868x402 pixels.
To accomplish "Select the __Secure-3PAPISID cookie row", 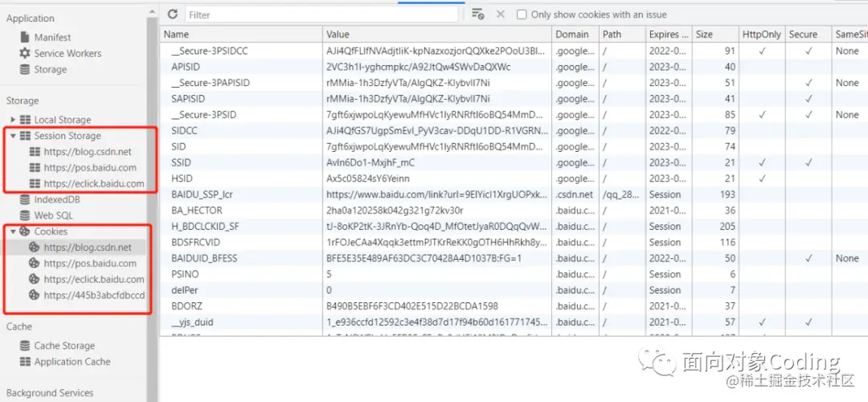I will click(x=514, y=83).
